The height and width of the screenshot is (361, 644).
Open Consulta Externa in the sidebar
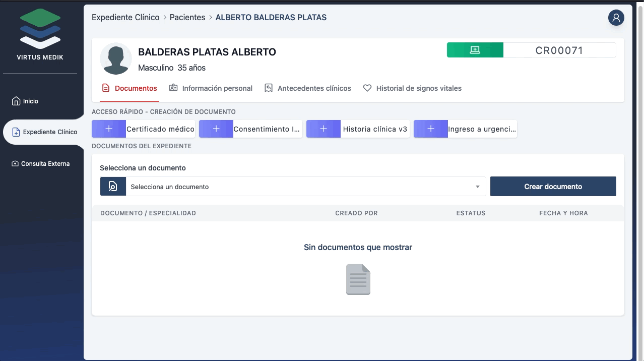(x=45, y=164)
